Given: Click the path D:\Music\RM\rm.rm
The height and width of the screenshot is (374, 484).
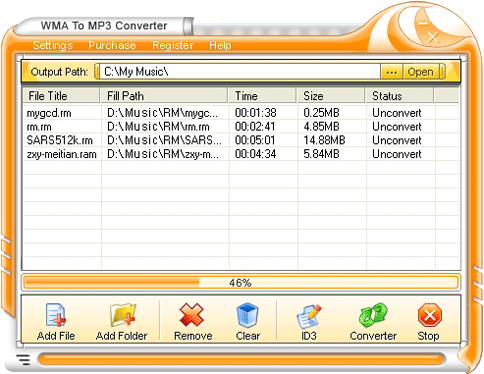Looking at the screenshot, I should (x=158, y=127).
